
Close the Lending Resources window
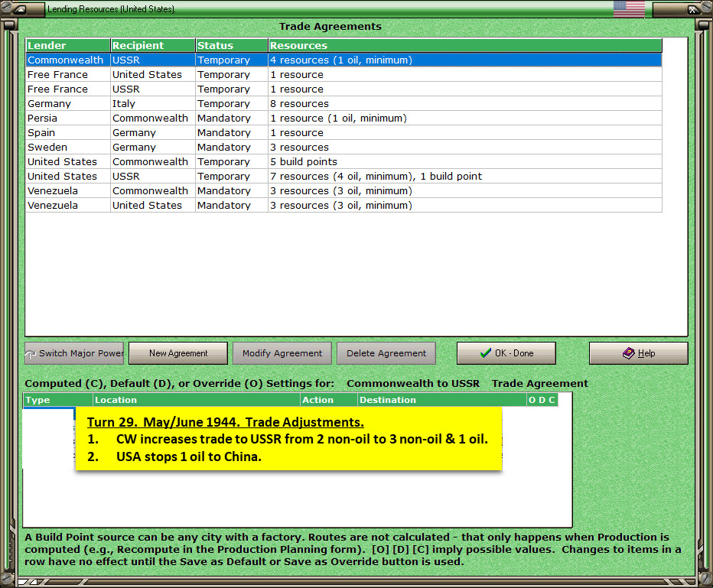click(692, 9)
